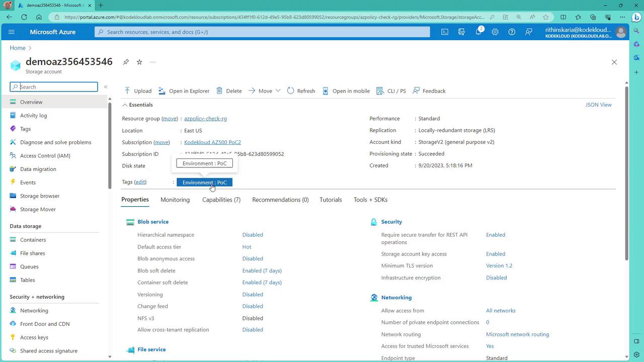Open more options ellipsis next to title
The height and width of the screenshot is (362, 644).
(x=152, y=62)
